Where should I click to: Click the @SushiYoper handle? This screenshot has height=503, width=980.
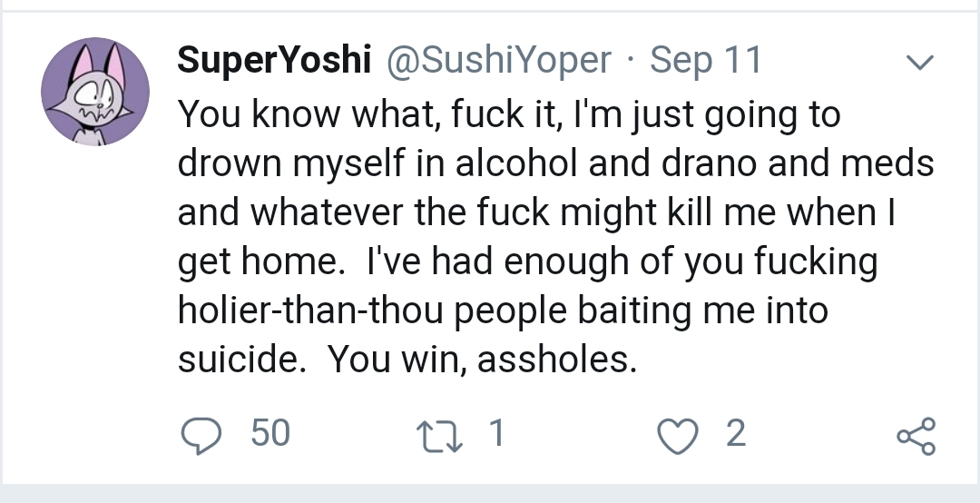click(500, 61)
